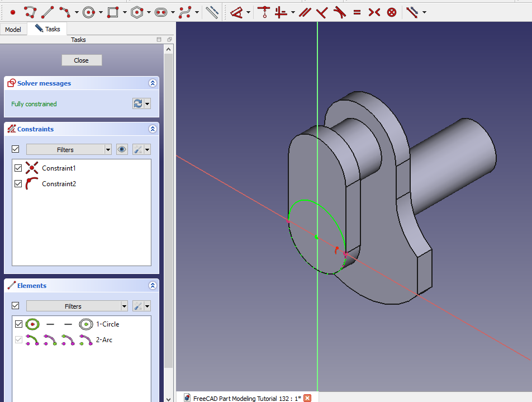Apply the equality constraint
The image size is (532, 402).
(x=357, y=12)
